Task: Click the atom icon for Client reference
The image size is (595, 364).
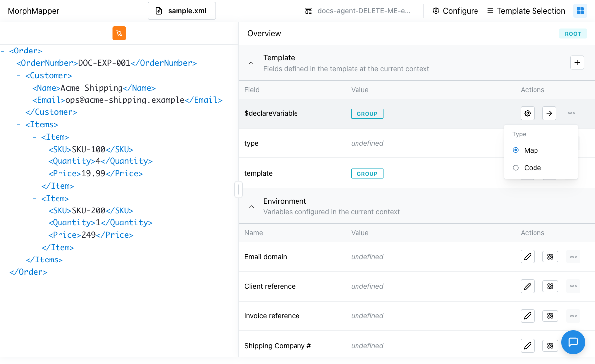Action: coord(550,286)
